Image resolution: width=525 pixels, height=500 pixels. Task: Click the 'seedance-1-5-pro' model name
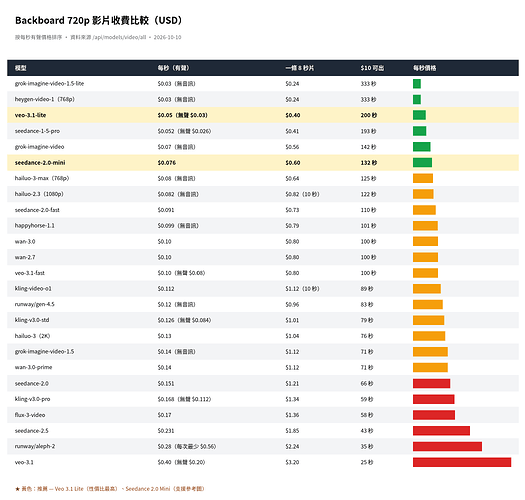tap(37, 131)
